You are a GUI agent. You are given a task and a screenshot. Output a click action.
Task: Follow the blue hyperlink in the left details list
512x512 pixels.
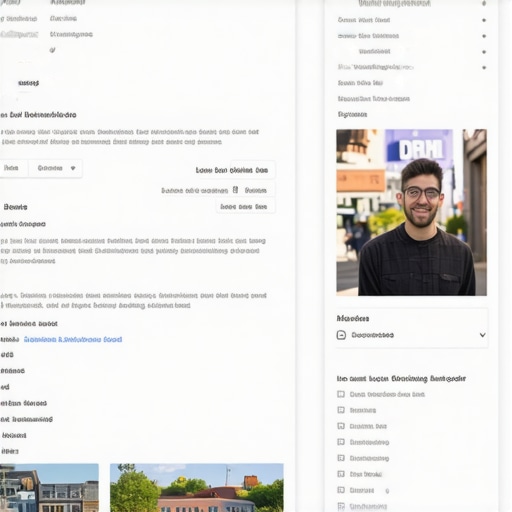(73, 339)
